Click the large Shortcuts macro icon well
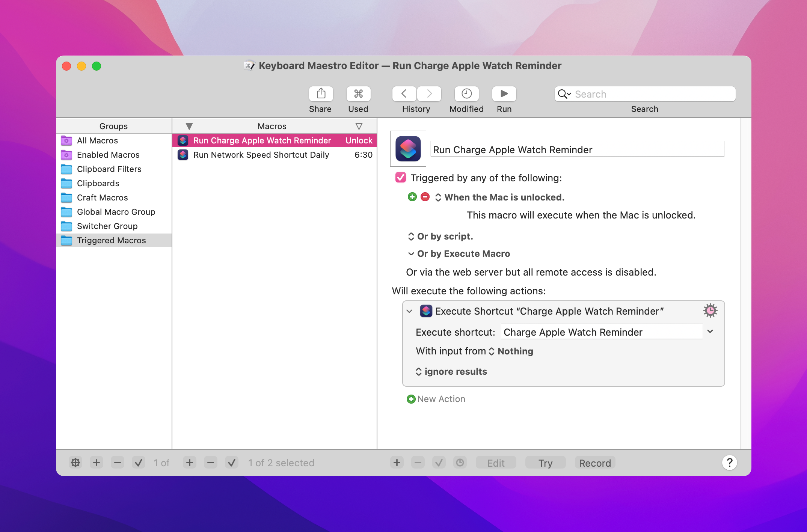 tap(408, 149)
